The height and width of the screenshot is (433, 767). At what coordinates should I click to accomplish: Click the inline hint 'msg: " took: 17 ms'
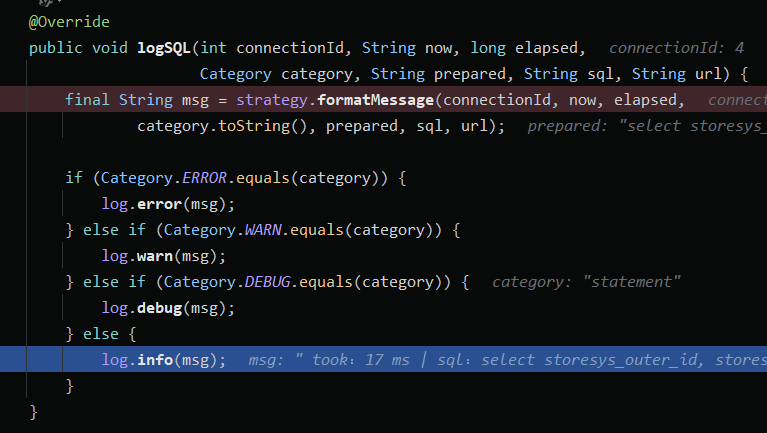click(x=329, y=360)
